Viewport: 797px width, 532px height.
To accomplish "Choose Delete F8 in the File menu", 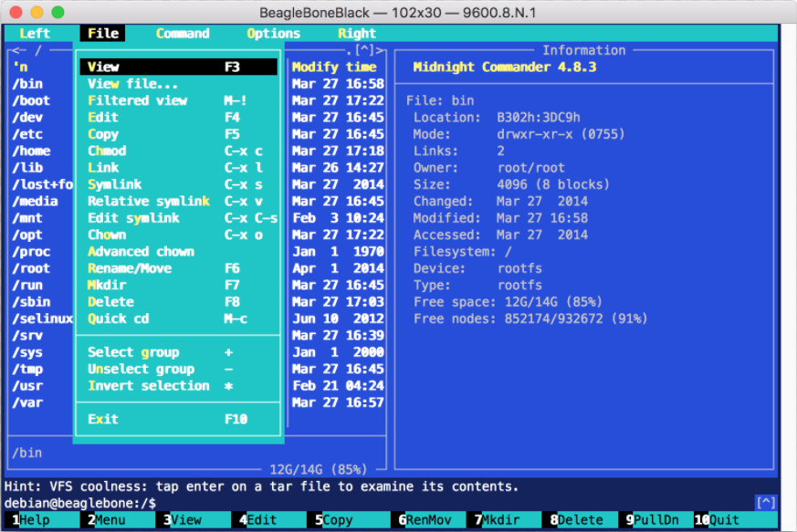I will [178, 301].
